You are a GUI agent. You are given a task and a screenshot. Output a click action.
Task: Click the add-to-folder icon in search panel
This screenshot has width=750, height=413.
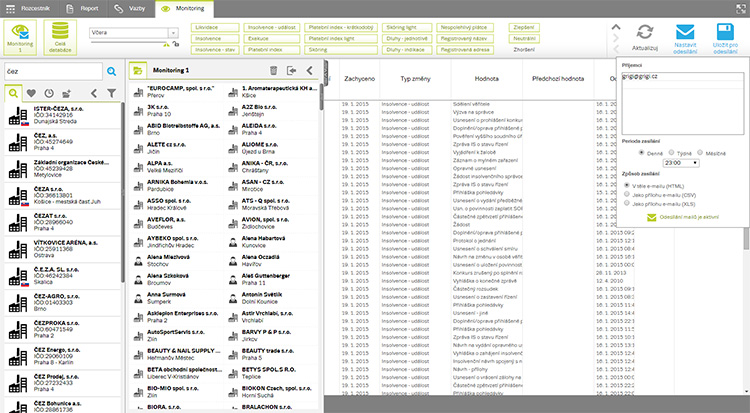pyautogui.click(x=66, y=93)
